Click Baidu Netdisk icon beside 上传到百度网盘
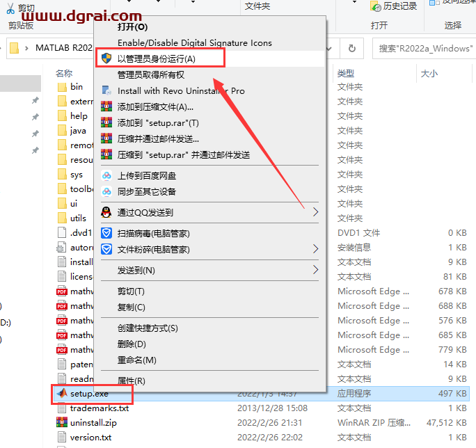476x448 pixels. [x=106, y=175]
